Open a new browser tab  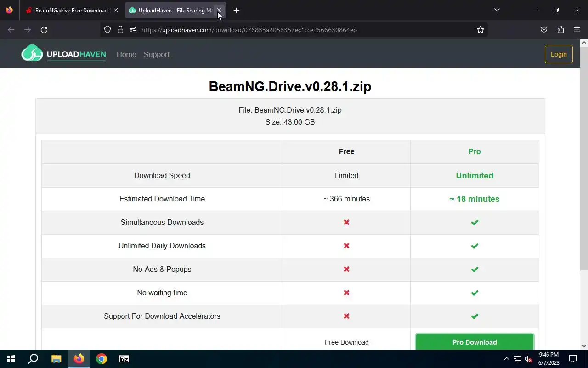tap(236, 10)
